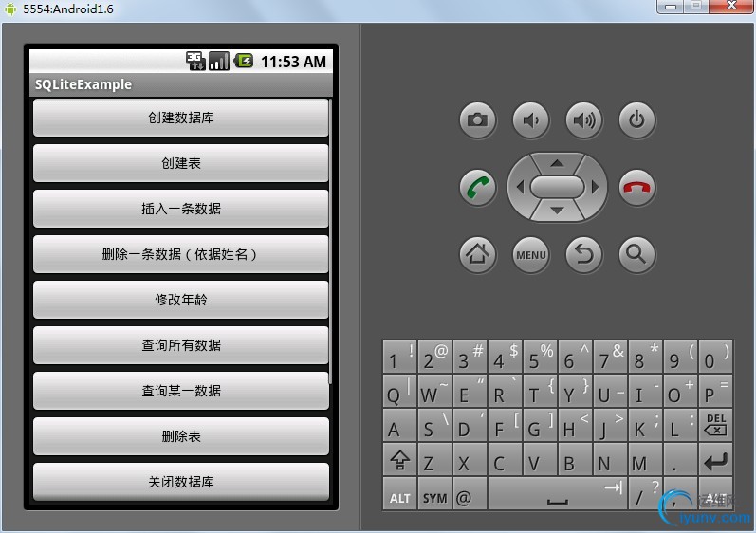Tap the 创建表 button
This screenshot has height=533, width=756.
181,163
